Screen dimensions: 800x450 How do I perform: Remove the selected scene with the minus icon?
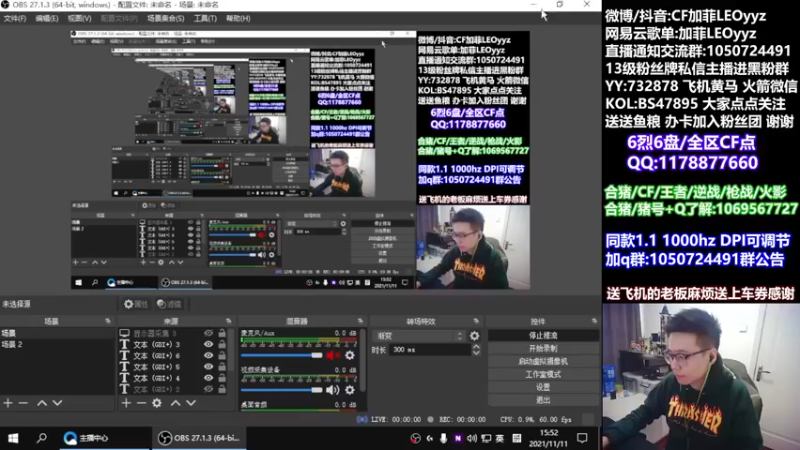pyautogui.click(x=23, y=403)
